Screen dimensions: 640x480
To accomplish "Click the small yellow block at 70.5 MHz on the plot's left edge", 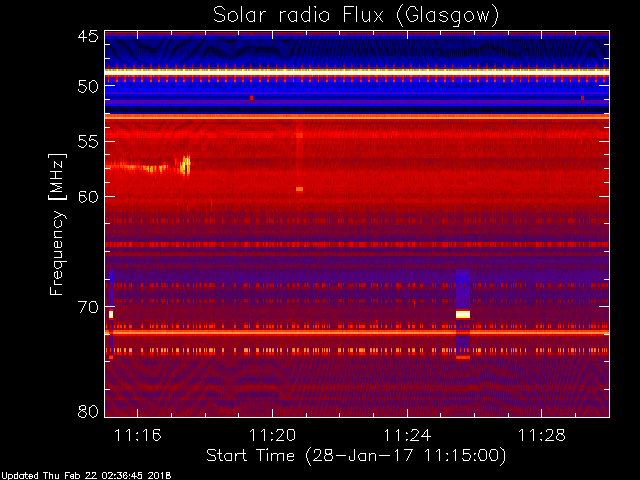I will (111, 314).
